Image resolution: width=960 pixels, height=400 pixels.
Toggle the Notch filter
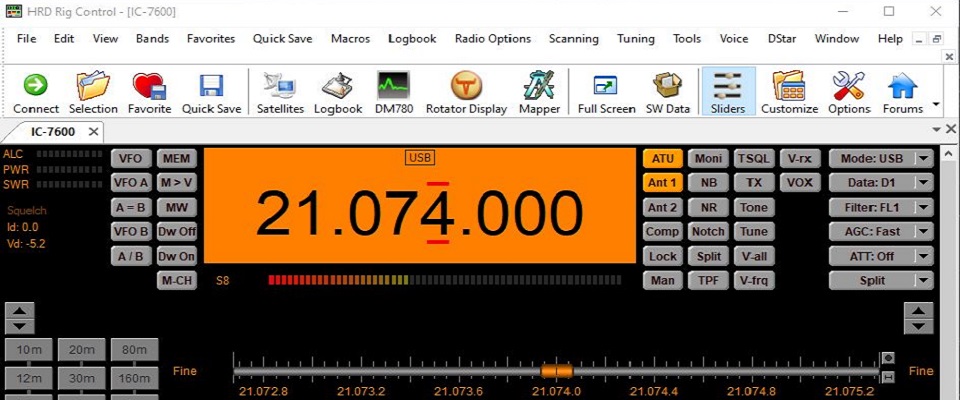pyautogui.click(x=708, y=232)
